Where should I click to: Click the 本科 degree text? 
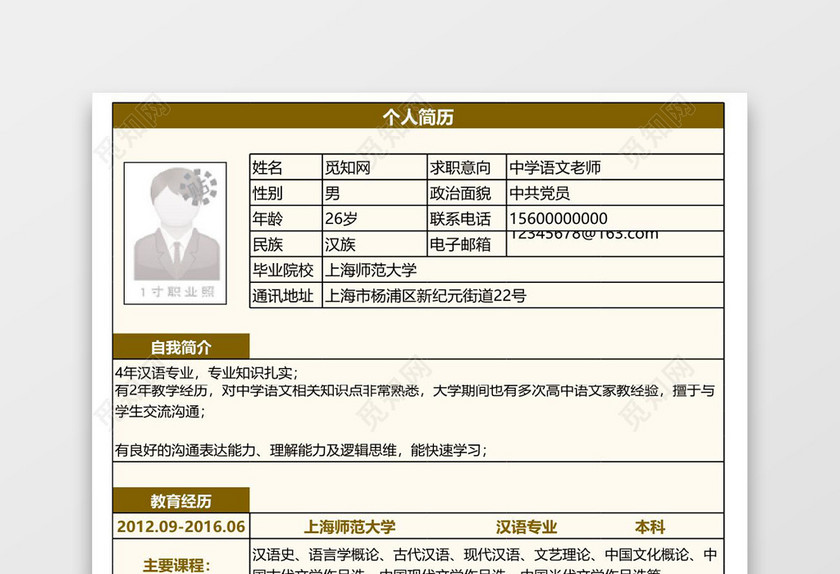[650, 527]
